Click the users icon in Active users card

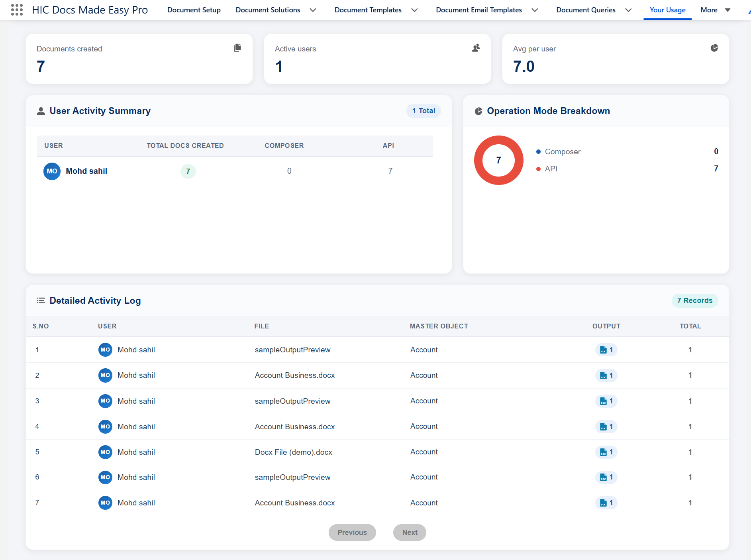coord(476,48)
